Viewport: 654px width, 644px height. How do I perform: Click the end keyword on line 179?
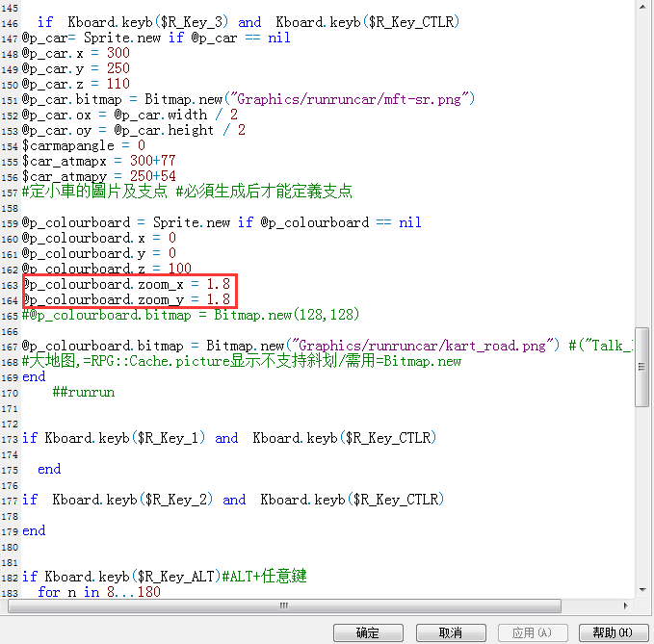34,531
